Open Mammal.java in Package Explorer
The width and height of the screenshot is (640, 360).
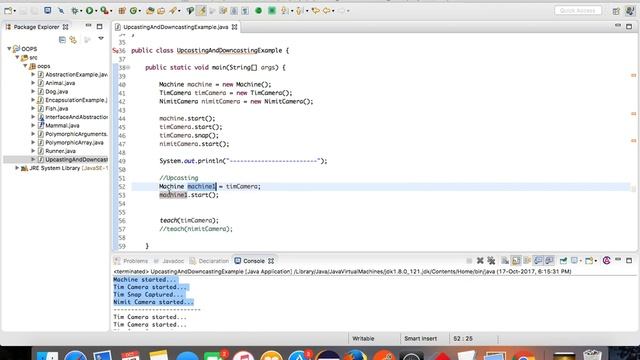click(x=62, y=125)
